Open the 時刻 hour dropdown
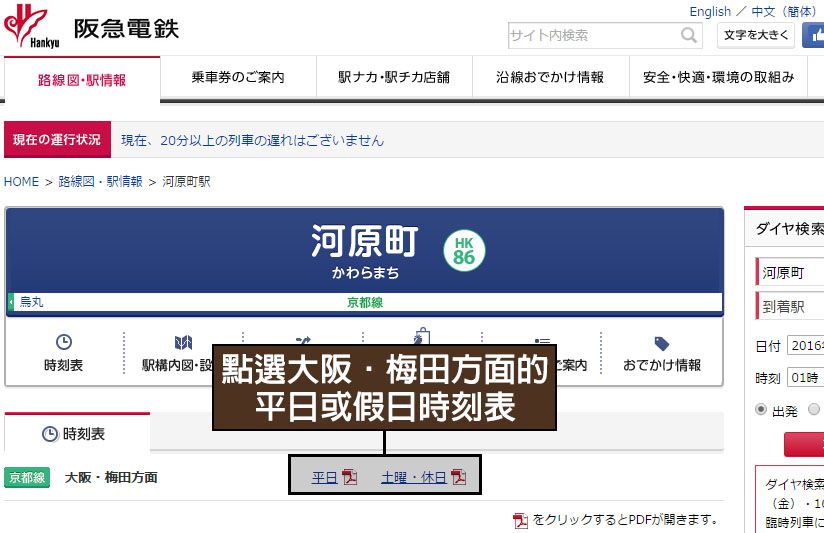 [x=806, y=377]
